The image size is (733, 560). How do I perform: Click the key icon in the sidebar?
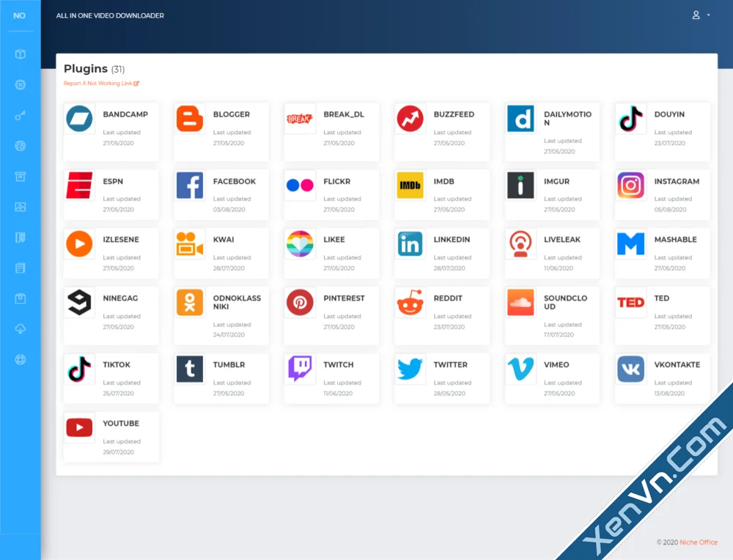tap(20, 115)
